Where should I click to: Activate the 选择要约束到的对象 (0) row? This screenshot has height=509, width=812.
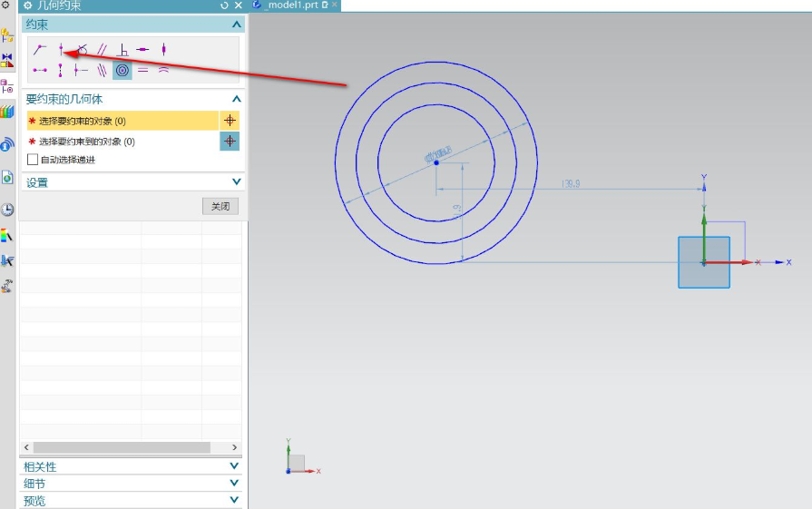tap(122, 141)
